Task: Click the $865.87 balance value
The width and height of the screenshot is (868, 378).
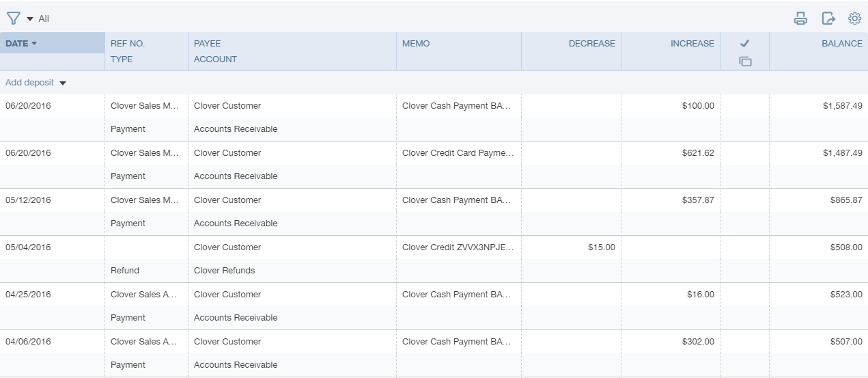Action: pos(846,200)
